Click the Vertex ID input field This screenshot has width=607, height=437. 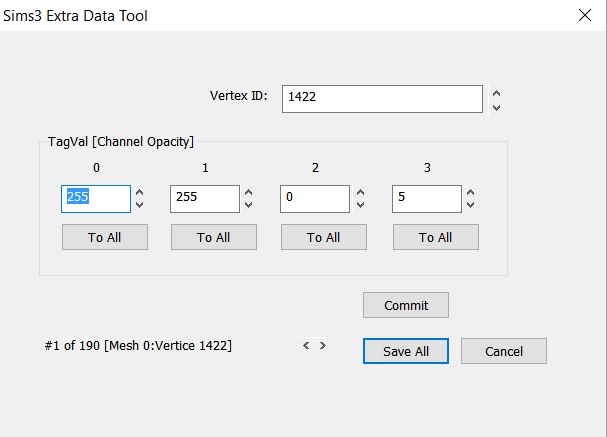[x=382, y=99]
